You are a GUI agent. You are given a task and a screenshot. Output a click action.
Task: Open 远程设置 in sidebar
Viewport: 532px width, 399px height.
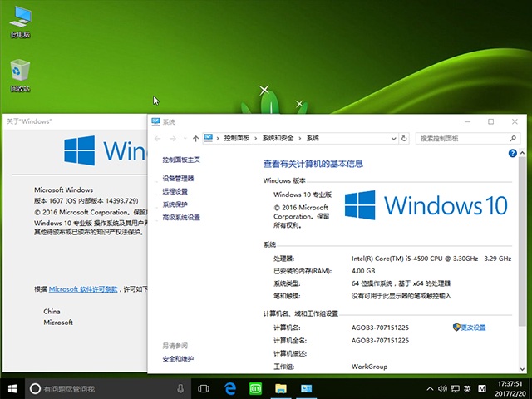pos(175,191)
